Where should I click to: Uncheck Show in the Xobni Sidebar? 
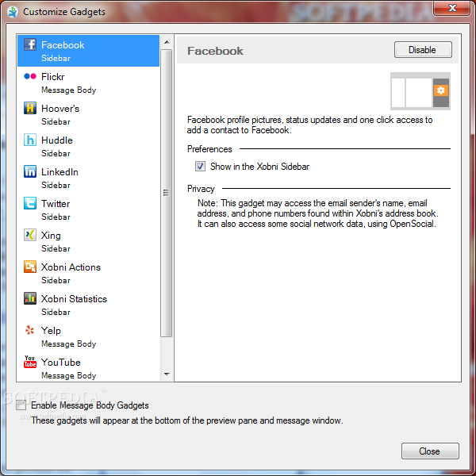tap(200, 167)
